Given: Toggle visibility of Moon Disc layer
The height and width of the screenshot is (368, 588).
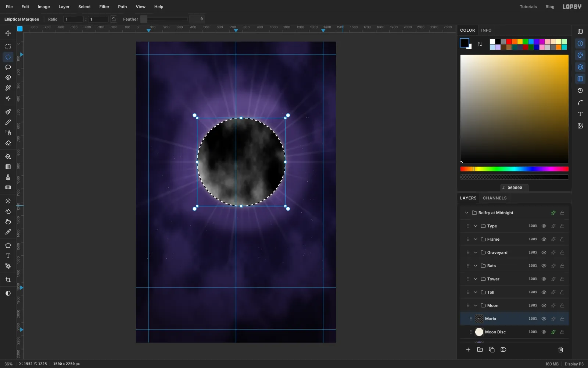Looking at the screenshot, I should tap(544, 332).
